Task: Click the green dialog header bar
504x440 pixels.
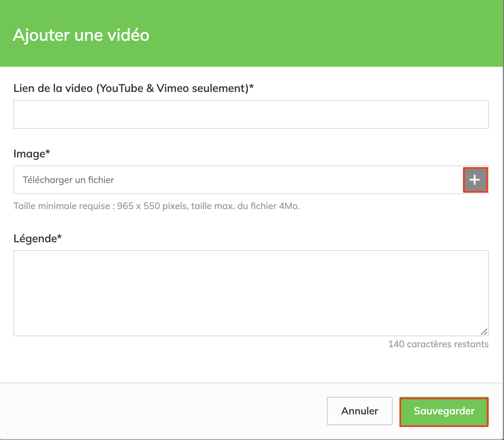Action: (328, 34)
